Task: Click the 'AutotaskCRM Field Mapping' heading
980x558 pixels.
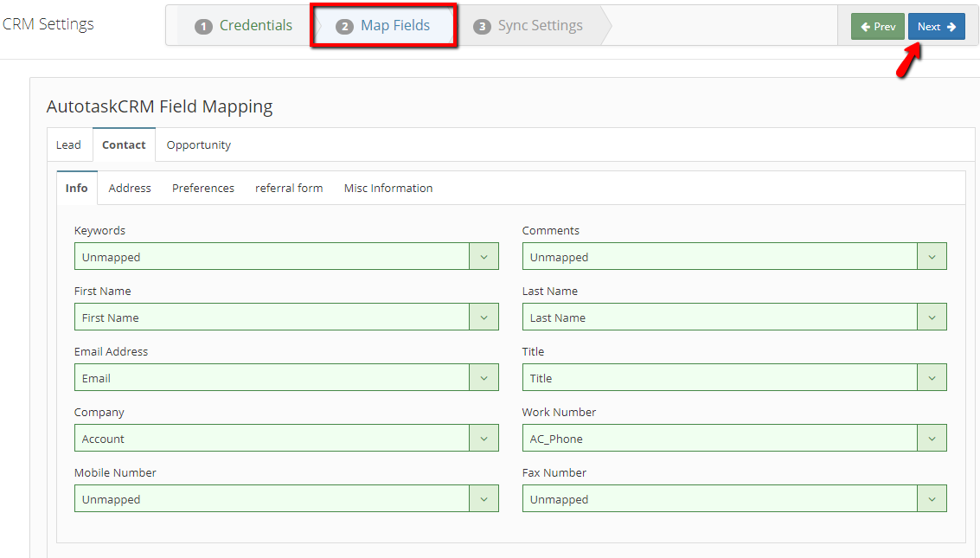Action: [x=159, y=106]
